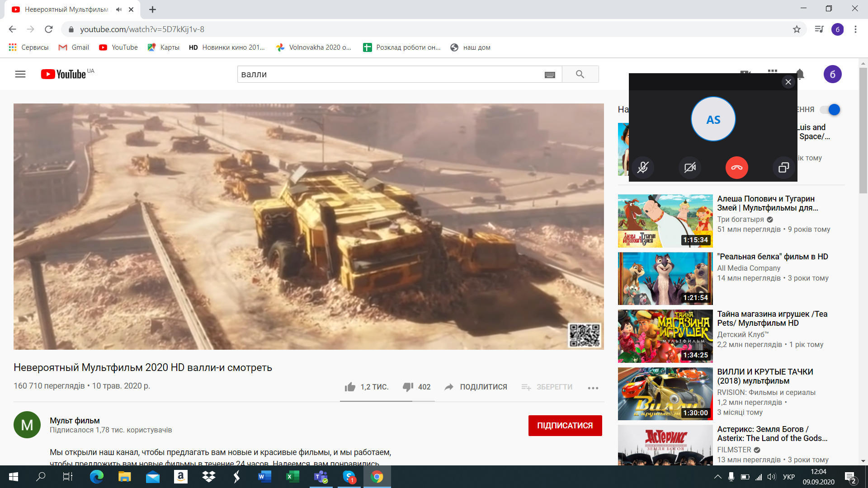Open Windows taskbar search

[41, 477]
